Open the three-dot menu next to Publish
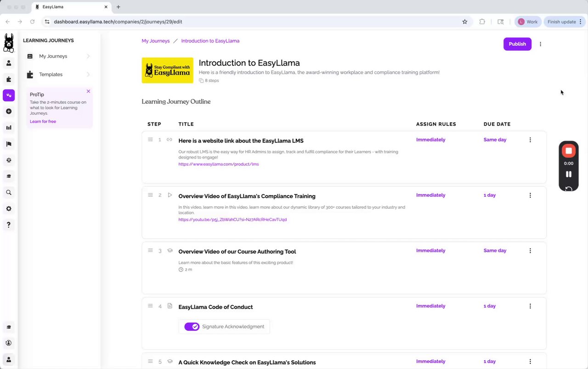This screenshot has width=588, height=369. (540, 44)
